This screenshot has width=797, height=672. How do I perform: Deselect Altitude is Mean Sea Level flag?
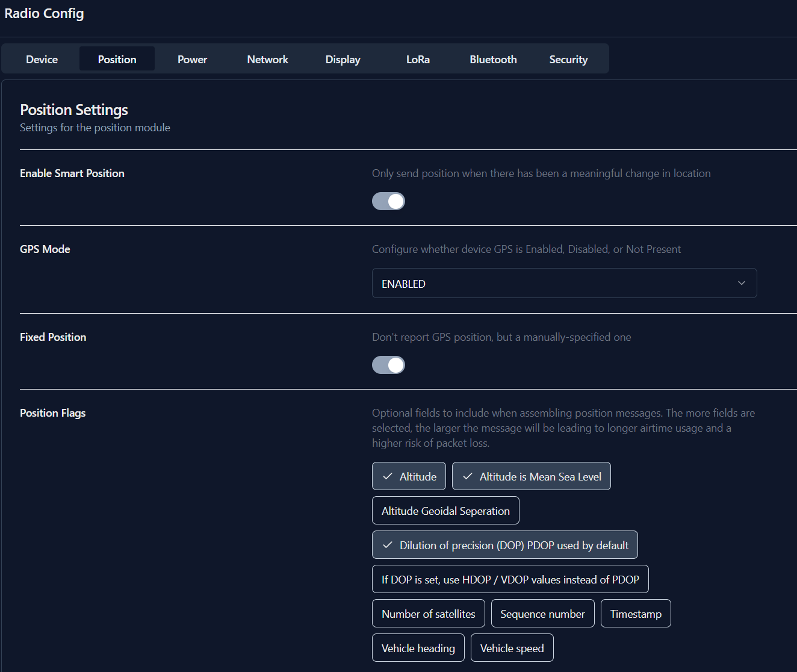[531, 476]
